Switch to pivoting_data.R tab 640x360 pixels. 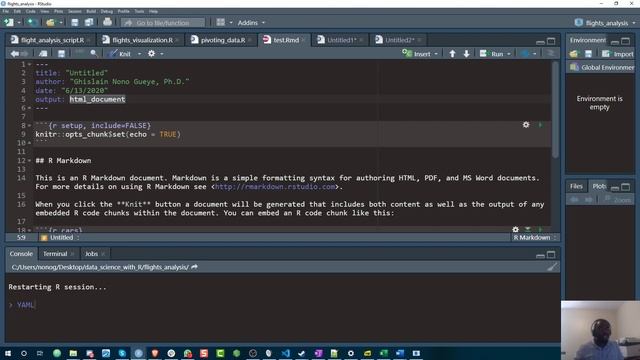pos(223,40)
